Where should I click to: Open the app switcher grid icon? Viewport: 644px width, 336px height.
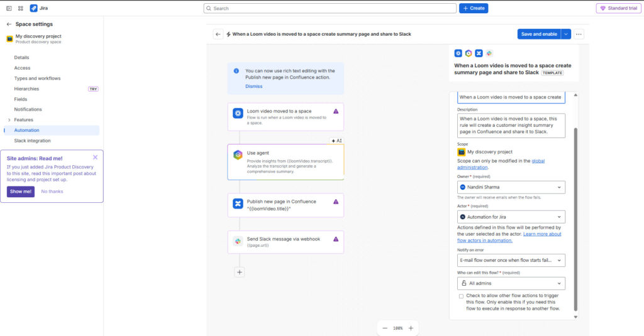pyautogui.click(x=21, y=8)
